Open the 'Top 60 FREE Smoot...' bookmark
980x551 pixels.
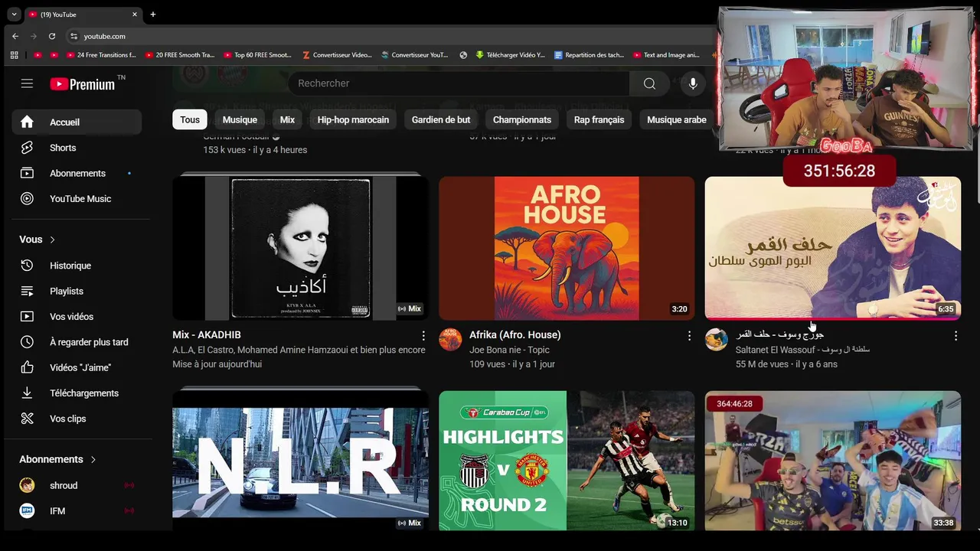tap(258, 55)
